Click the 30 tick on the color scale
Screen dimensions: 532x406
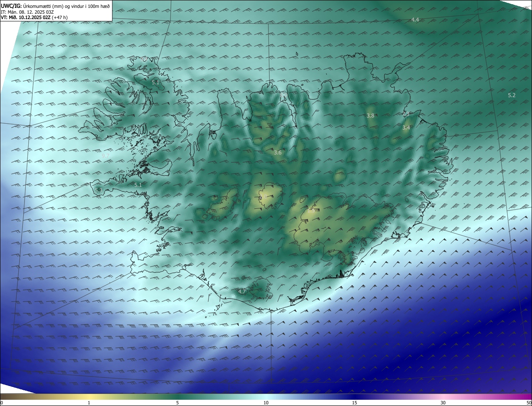click(x=443, y=403)
